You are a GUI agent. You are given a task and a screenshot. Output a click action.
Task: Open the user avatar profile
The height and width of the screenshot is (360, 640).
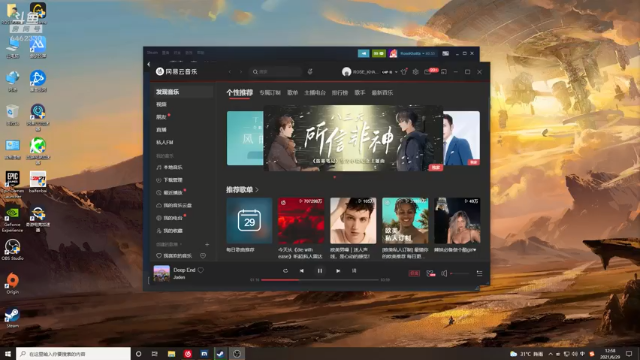[x=347, y=72]
